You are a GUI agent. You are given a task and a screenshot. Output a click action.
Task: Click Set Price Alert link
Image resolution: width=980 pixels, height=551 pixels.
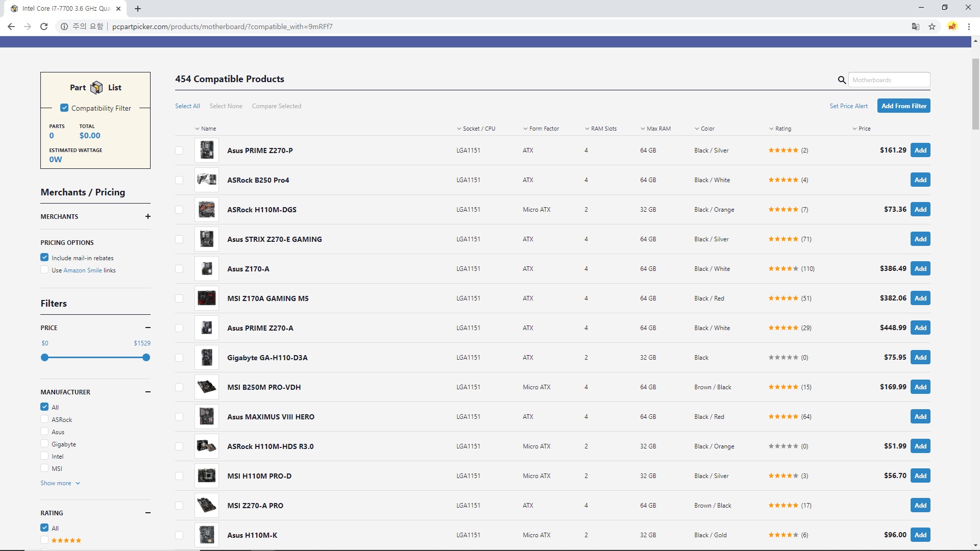click(x=848, y=106)
